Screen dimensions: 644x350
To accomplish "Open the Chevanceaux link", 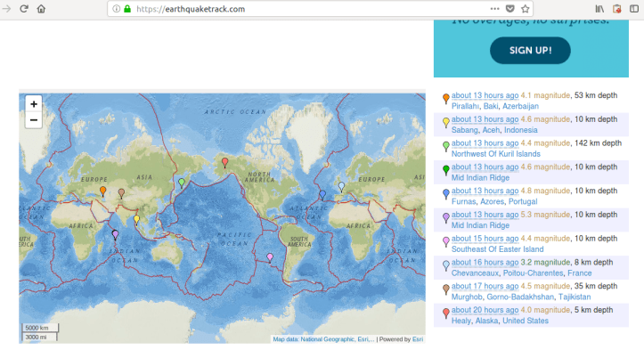I will click(x=475, y=273).
